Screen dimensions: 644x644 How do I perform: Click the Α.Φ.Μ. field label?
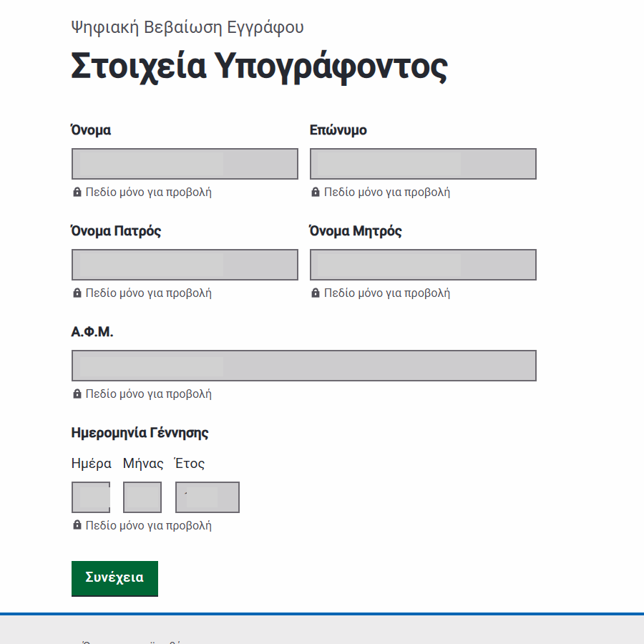pyautogui.click(x=92, y=332)
